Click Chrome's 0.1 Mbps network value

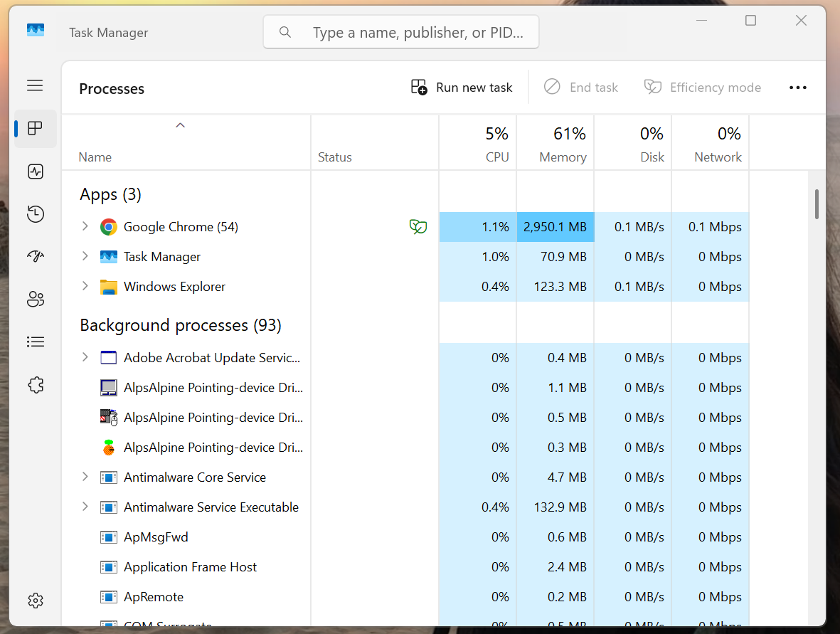pos(715,227)
